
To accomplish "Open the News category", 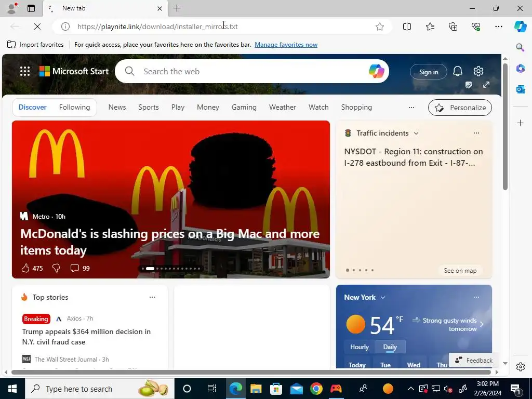I will point(117,107).
